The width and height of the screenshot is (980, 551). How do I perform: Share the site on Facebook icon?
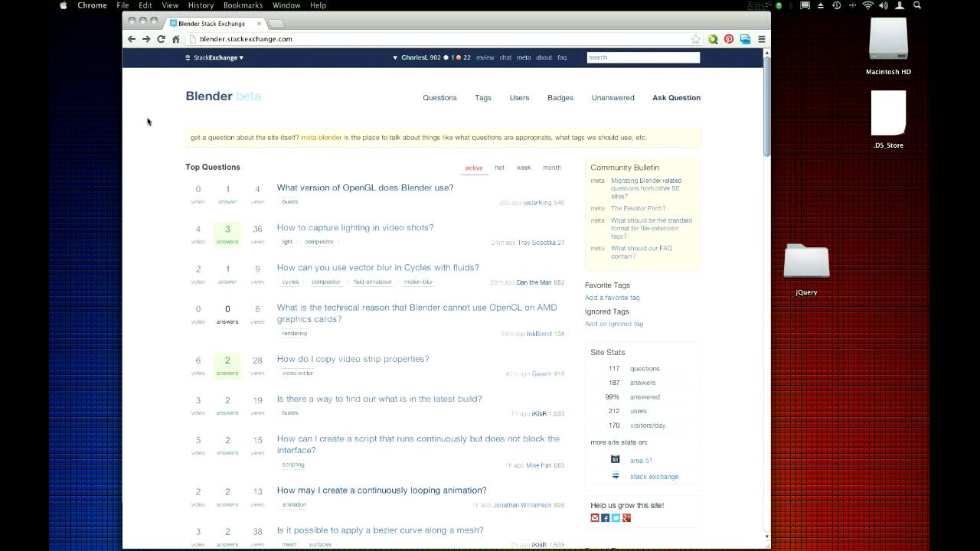(605, 518)
